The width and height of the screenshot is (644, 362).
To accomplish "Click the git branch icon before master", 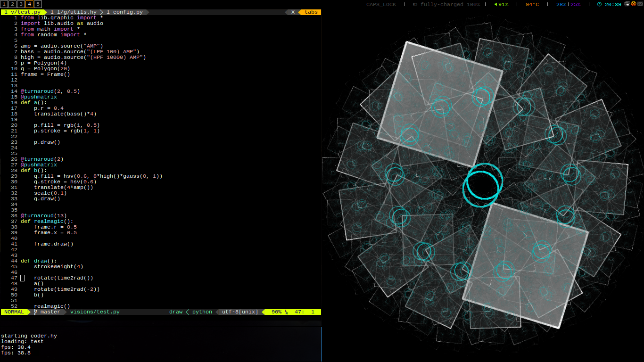I will (x=36, y=312).
